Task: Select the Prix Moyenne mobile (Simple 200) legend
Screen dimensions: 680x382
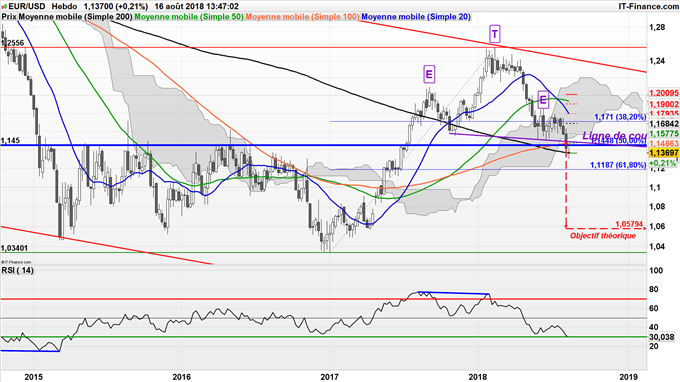Action: [x=67, y=17]
